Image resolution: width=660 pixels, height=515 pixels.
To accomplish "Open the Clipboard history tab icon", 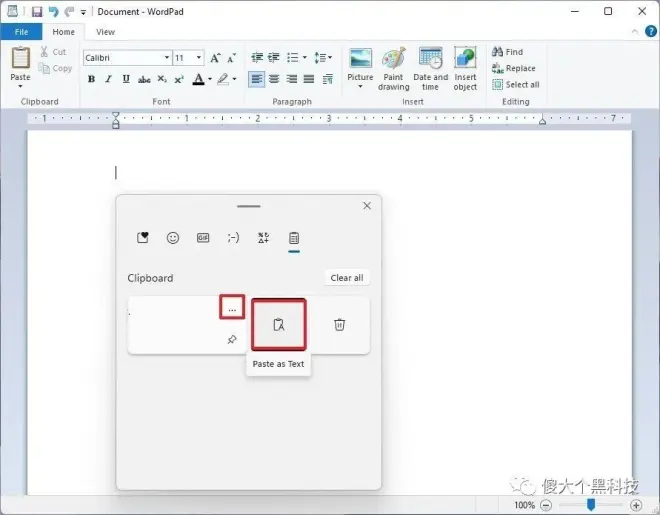I will pyautogui.click(x=294, y=238).
